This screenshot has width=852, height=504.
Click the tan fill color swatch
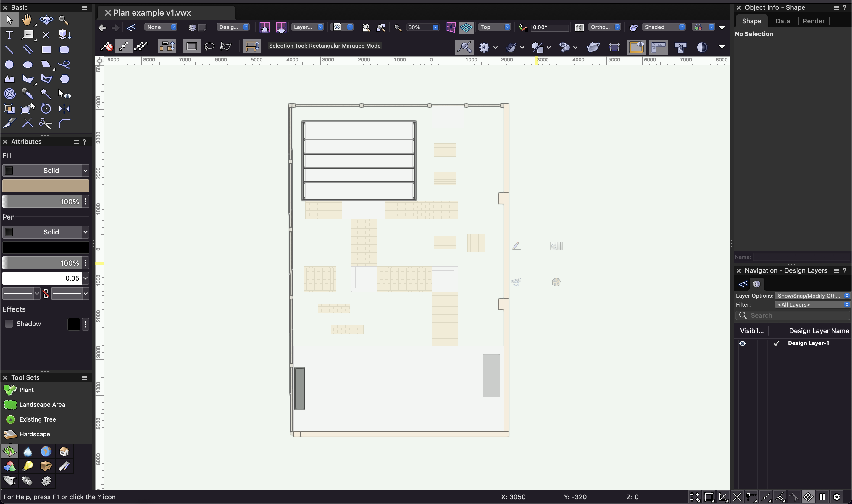pyautogui.click(x=46, y=186)
